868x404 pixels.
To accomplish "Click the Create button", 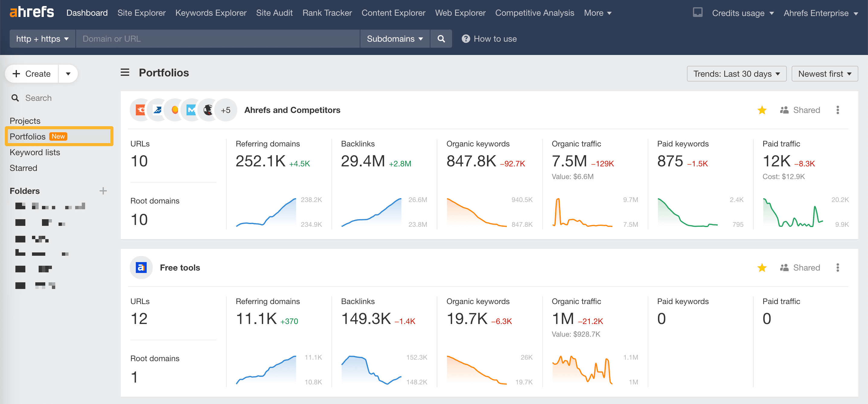I will click(32, 73).
